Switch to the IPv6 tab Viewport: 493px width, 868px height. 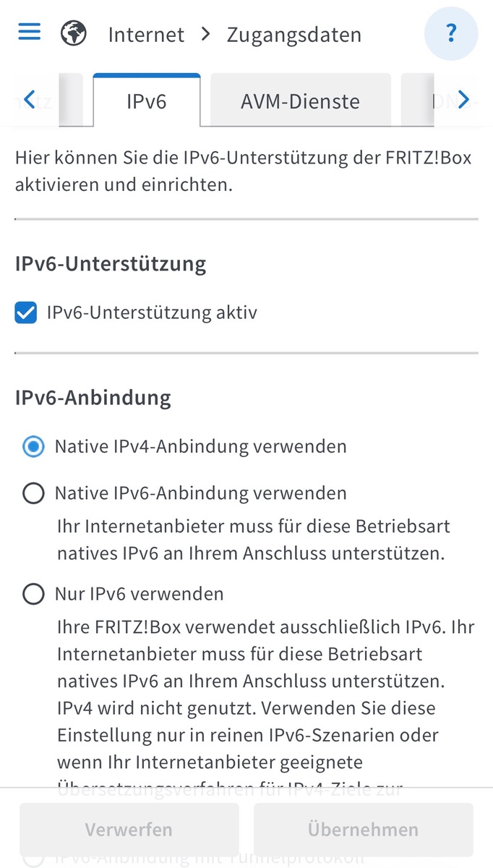click(x=147, y=100)
